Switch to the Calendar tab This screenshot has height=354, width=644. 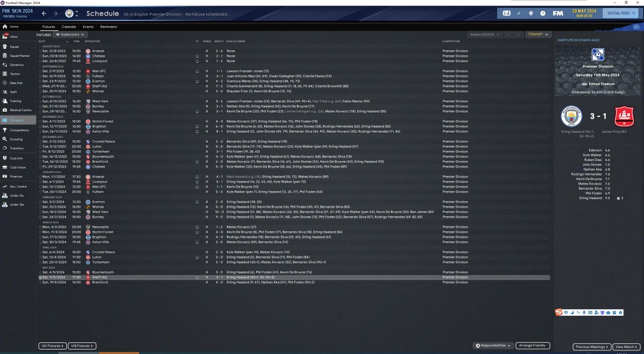[x=69, y=27]
